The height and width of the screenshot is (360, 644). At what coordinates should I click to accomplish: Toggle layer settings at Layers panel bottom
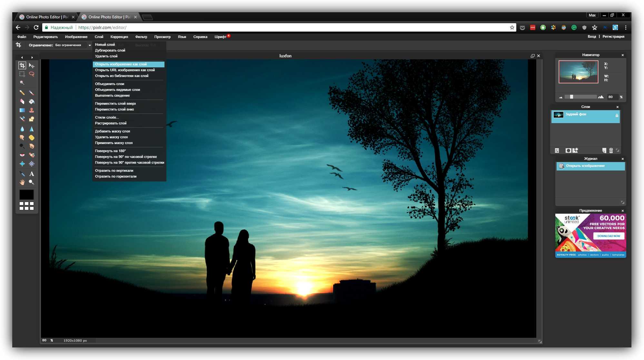pos(557,151)
